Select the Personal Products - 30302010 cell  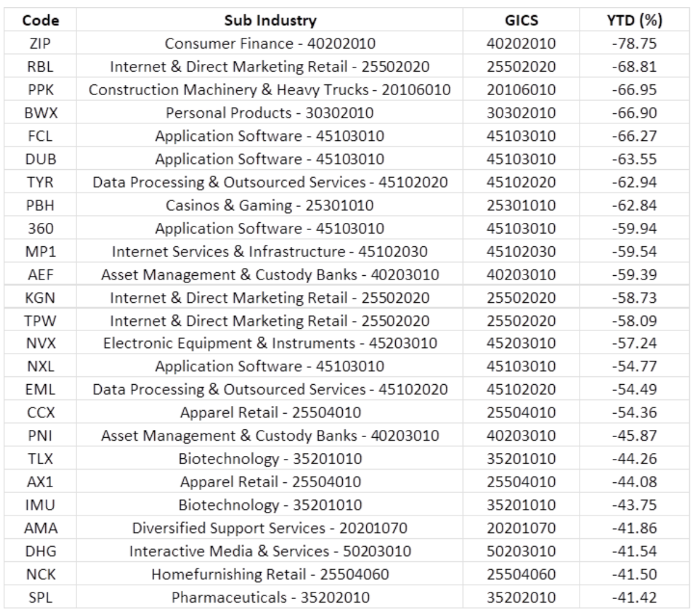[x=270, y=113]
